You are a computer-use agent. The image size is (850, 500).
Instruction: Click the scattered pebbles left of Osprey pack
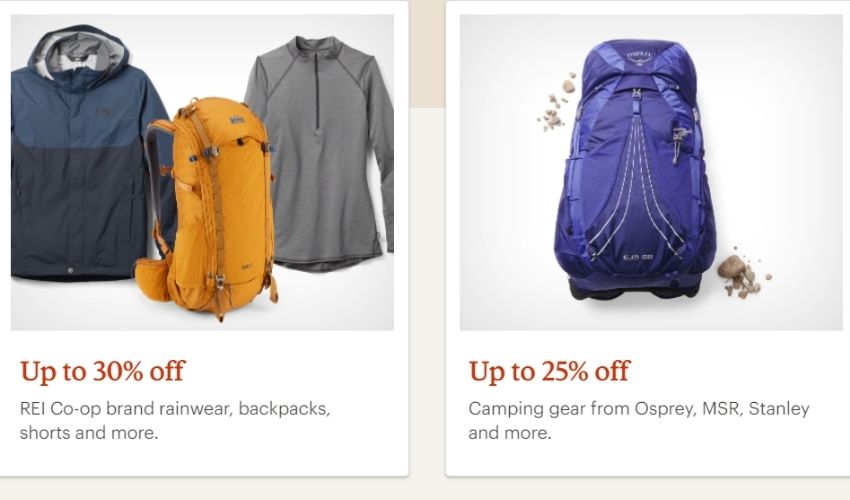click(x=557, y=101)
